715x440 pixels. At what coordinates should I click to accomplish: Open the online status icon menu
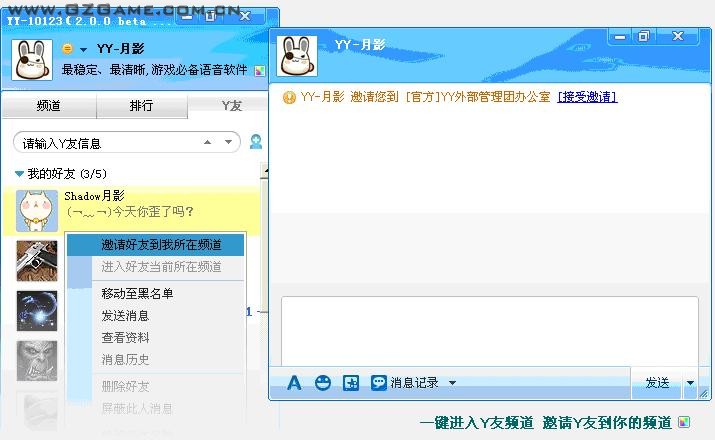(x=67, y=48)
